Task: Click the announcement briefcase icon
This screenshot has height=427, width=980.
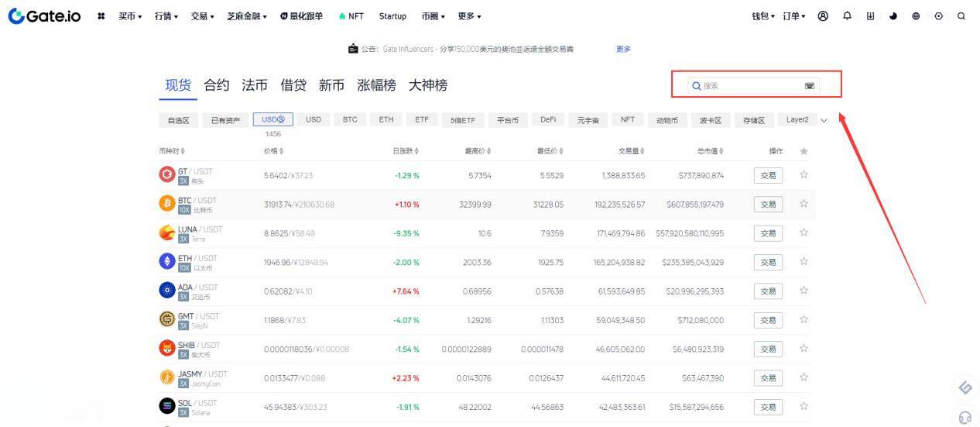Action: (x=353, y=49)
